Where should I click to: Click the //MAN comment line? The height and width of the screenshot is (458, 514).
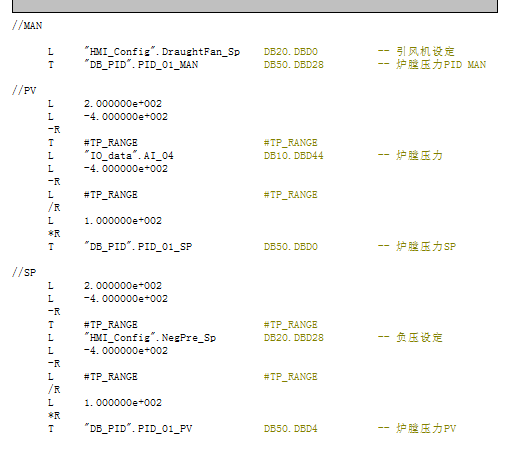27,26
